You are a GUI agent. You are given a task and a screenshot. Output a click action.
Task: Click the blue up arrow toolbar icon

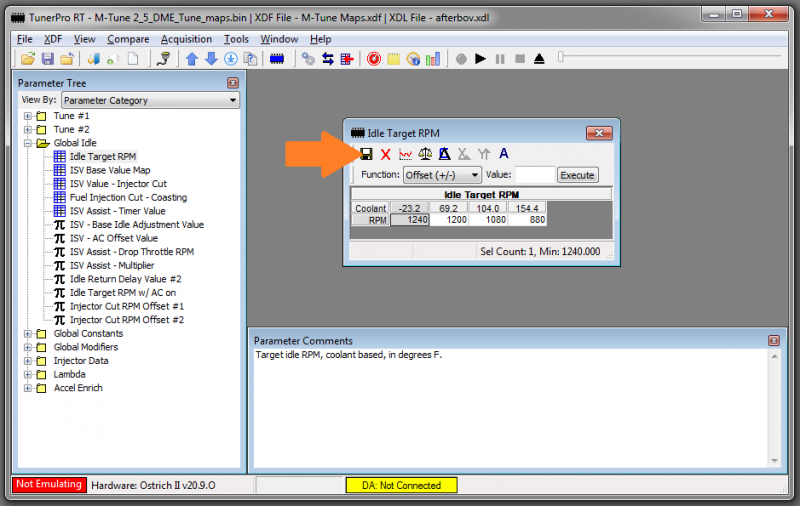[x=192, y=59]
